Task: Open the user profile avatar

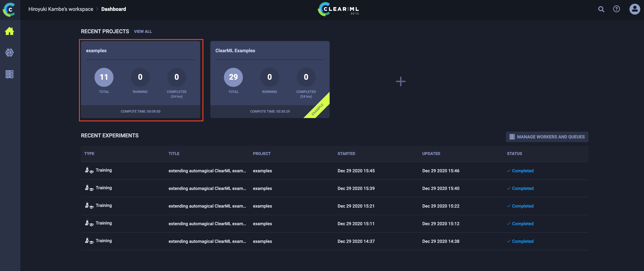Action: point(635,9)
